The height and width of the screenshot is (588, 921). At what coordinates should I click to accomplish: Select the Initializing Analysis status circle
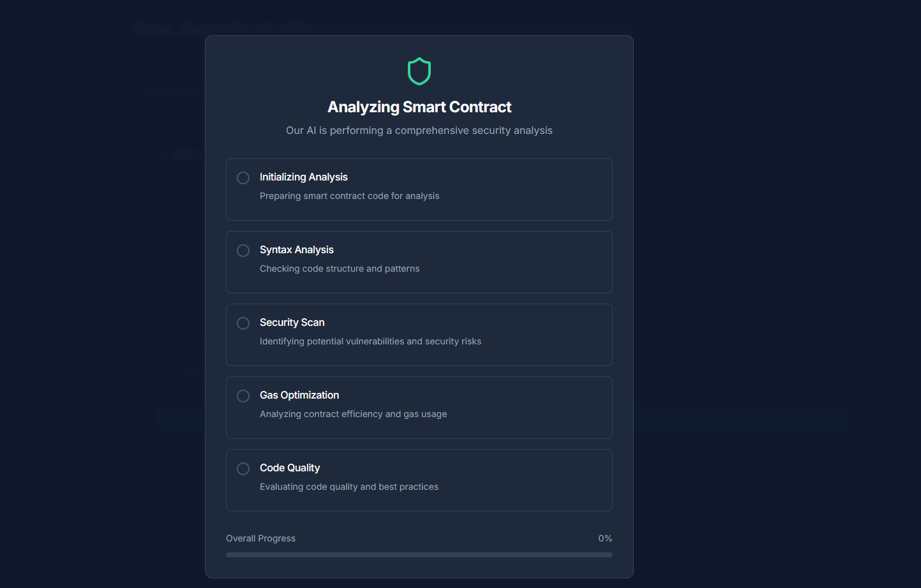click(243, 178)
